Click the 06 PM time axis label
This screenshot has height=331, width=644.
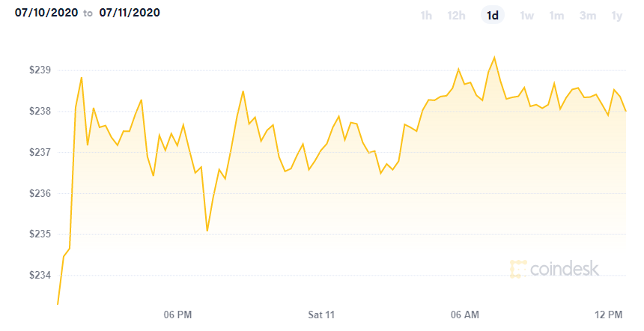tap(177, 315)
